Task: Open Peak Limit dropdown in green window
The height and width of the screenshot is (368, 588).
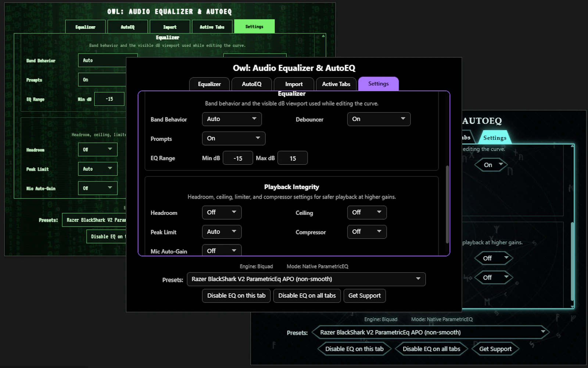Action: (x=98, y=169)
